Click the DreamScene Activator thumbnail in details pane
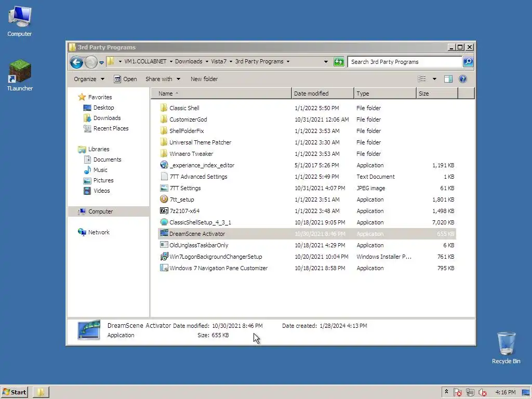This screenshot has width=532, height=399. [x=89, y=330]
